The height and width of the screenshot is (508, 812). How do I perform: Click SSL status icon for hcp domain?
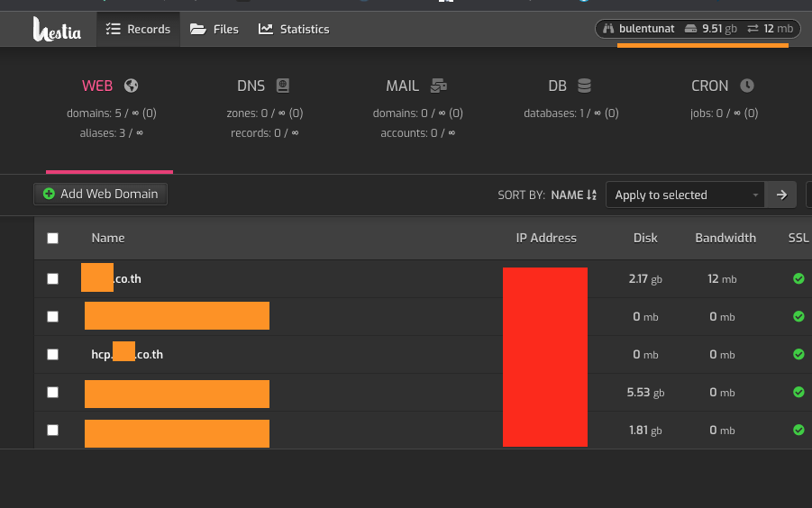tap(798, 355)
